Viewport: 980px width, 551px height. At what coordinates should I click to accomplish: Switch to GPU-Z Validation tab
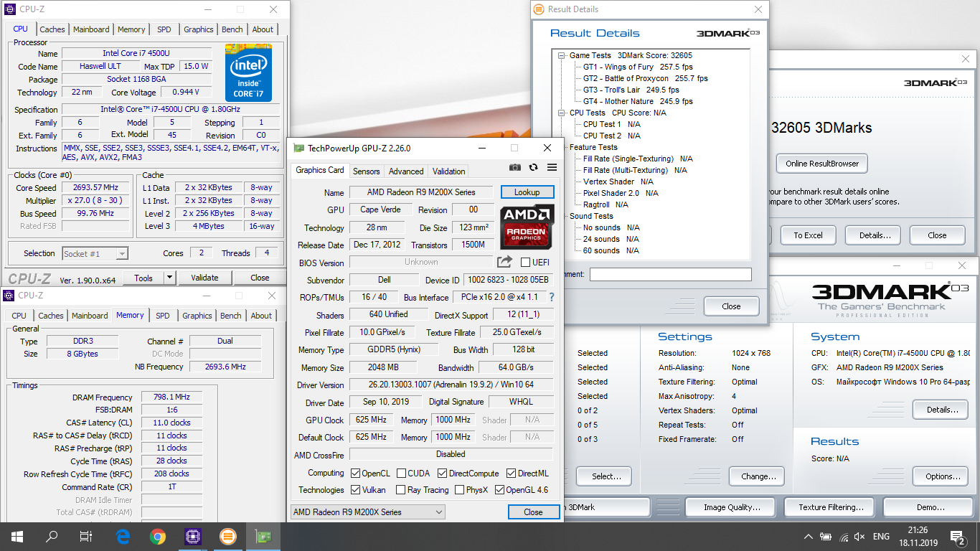tap(449, 171)
